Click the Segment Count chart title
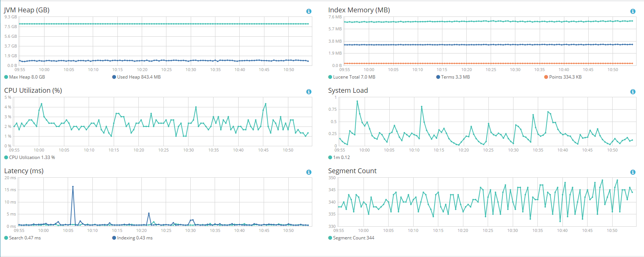The height and width of the screenshot is (257, 644). pyautogui.click(x=352, y=171)
